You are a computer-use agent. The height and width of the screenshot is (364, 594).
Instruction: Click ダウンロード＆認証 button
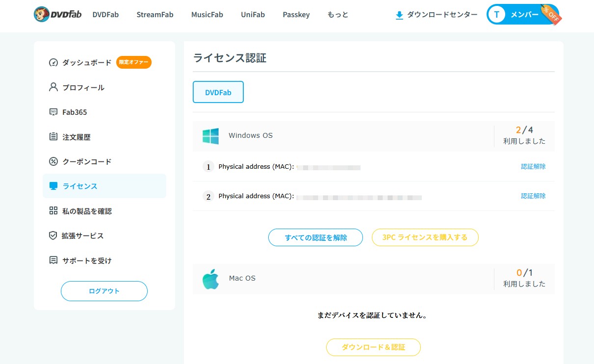(373, 347)
